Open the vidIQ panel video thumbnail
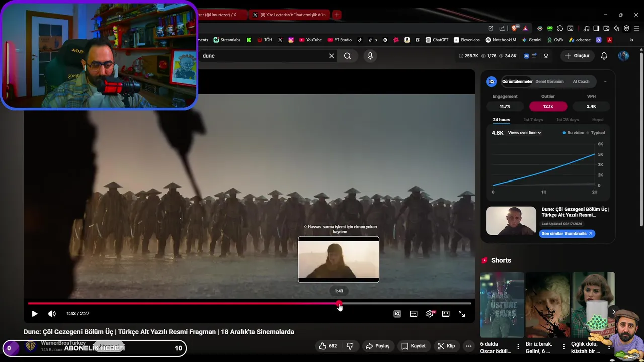This screenshot has width=644, height=362. [x=511, y=221]
